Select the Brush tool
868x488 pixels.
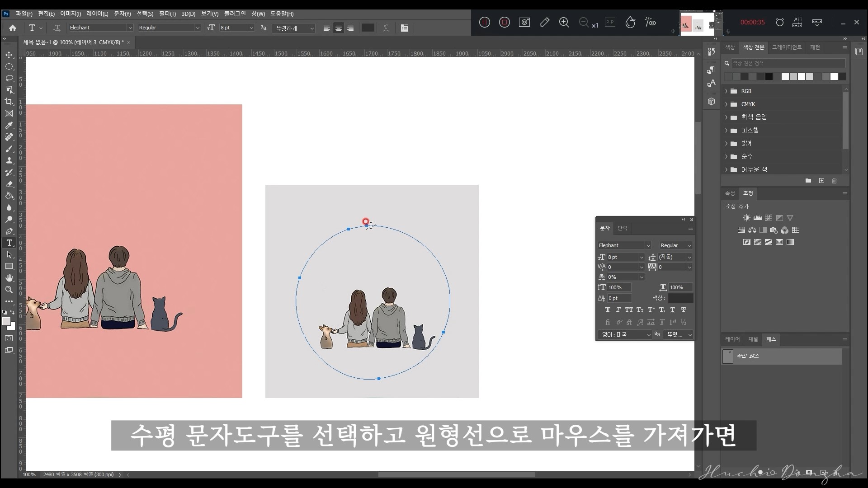coord(9,149)
